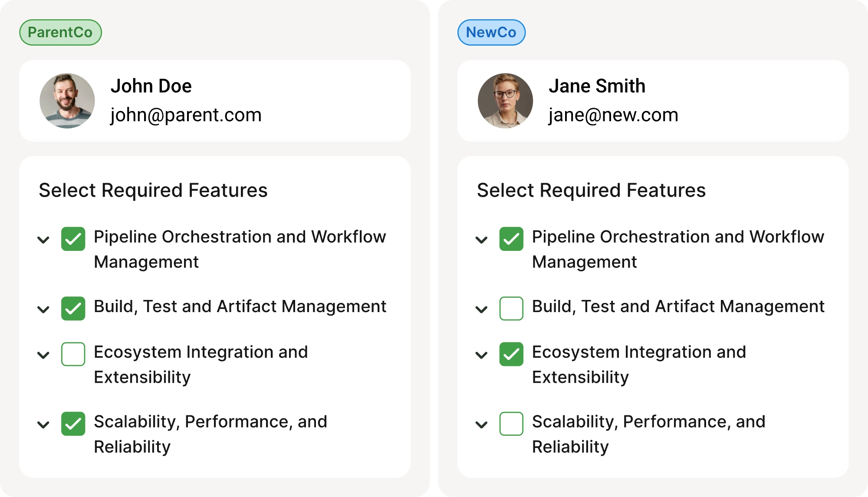Click the NewCo company badge
This screenshot has width=868, height=497.
(x=491, y=32)
